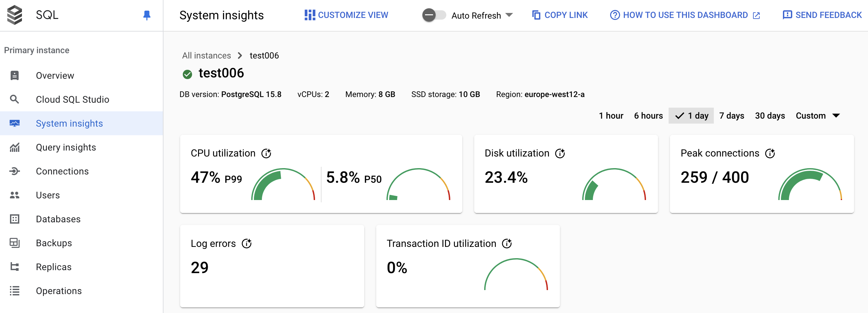
Task: Open Log errors info icon
Action: [x=247, y=243]
